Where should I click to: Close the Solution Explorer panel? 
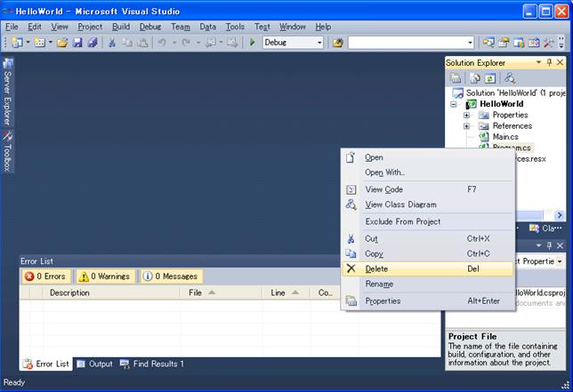click(x=560, y=62)
